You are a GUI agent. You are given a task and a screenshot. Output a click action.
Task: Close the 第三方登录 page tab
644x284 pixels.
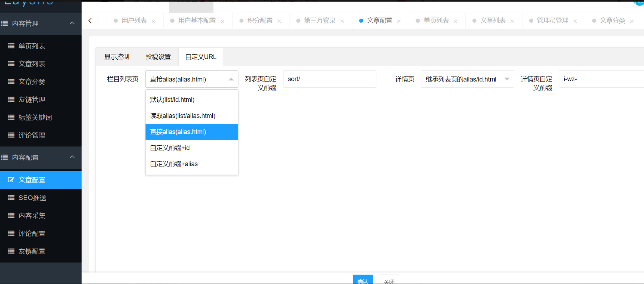[x=342, y=21]
